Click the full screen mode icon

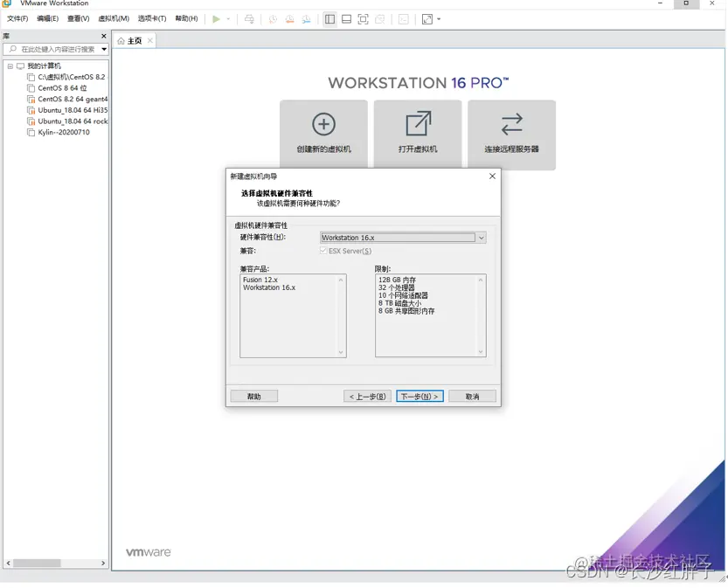click(x=363, y=19)
